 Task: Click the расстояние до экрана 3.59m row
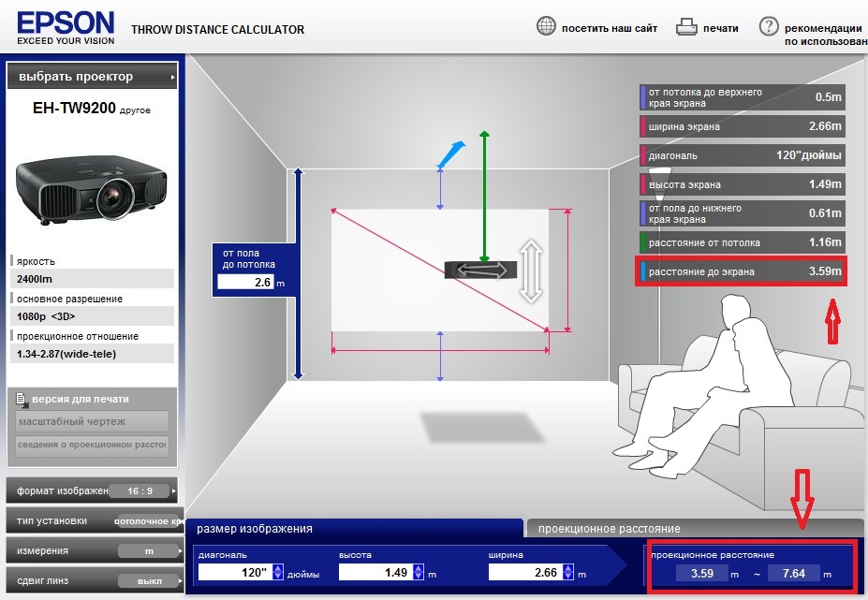click(x=743, y=271)
